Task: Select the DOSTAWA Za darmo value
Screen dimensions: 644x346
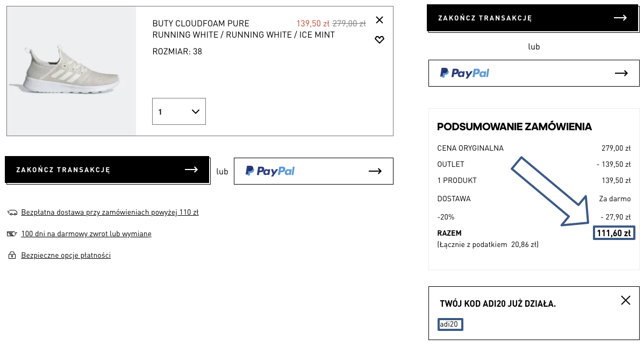Action: click(x=615, y=199)
